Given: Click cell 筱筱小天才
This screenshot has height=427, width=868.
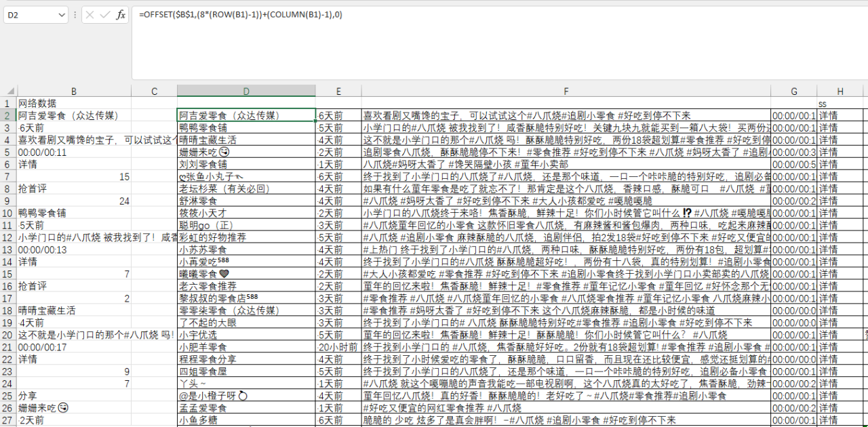Looking at the screenshot, I should (246, 213).
